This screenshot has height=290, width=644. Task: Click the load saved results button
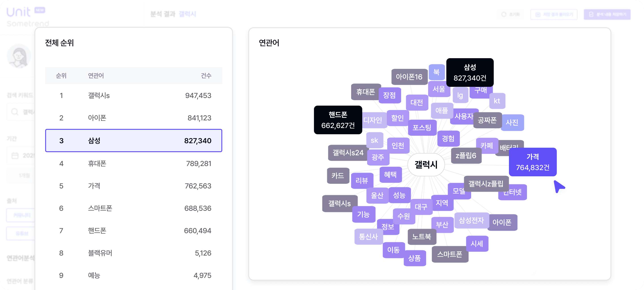[x=554, y=14]
